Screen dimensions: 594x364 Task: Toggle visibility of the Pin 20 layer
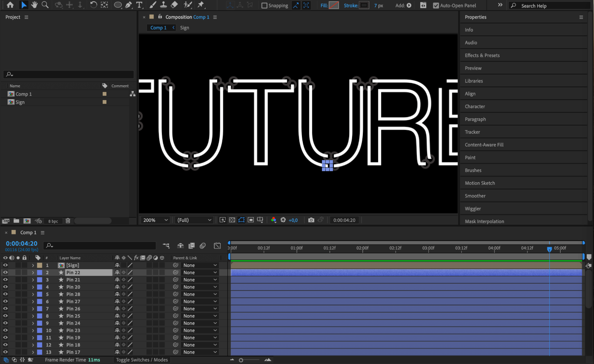[x=5, y=287]
